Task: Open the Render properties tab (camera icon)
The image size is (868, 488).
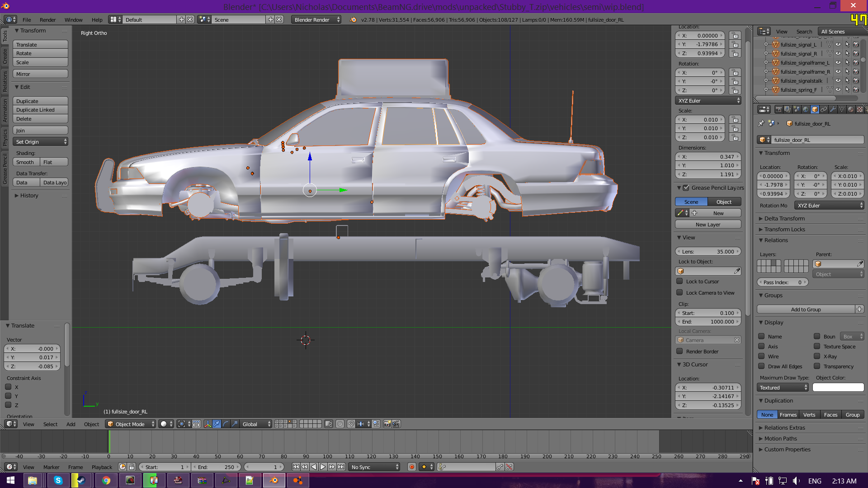Action: [x=778, y=109]
